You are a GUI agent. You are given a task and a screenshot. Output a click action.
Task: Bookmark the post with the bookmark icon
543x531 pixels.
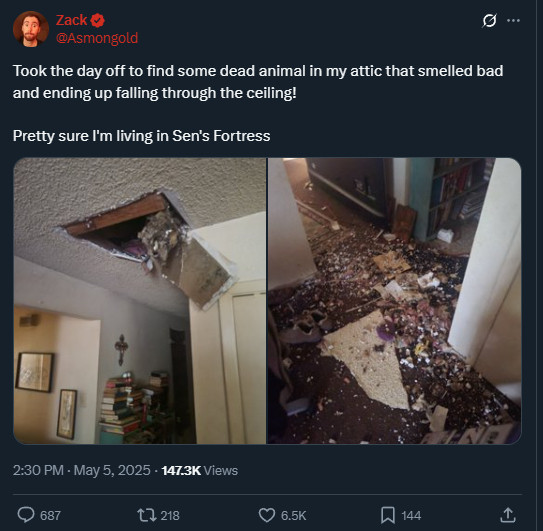pos(388,515)
